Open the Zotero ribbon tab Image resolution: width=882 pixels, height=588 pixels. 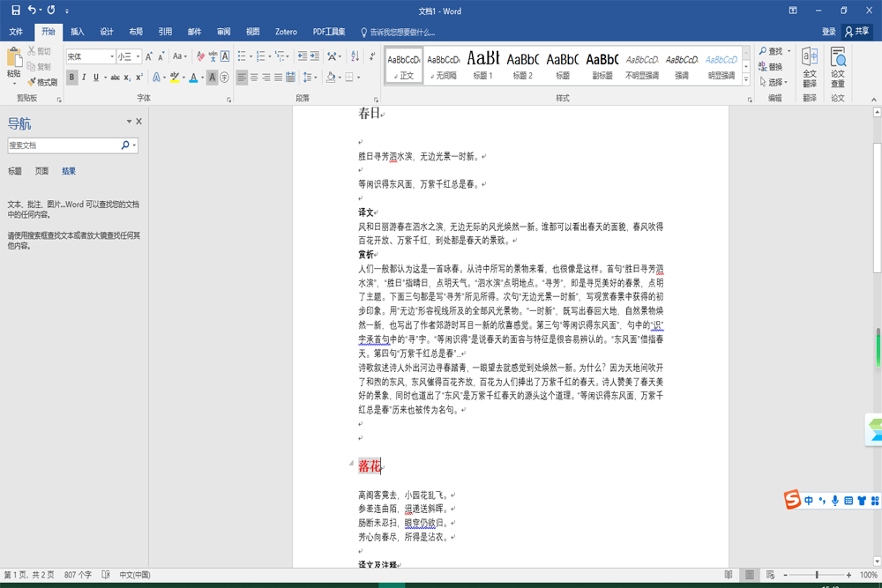coord(285,31)
